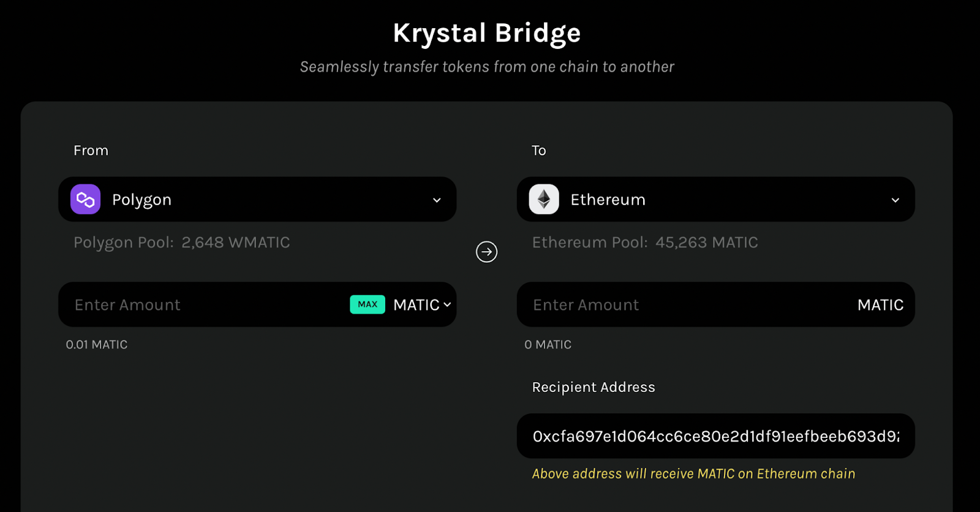Click the Recipient Address label

coord(594,387)
